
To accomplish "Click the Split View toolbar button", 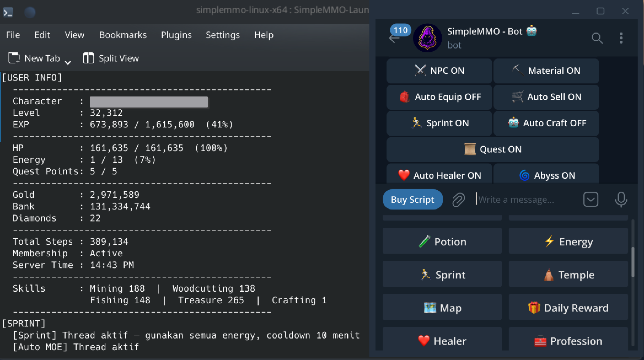I will point(111,58).
